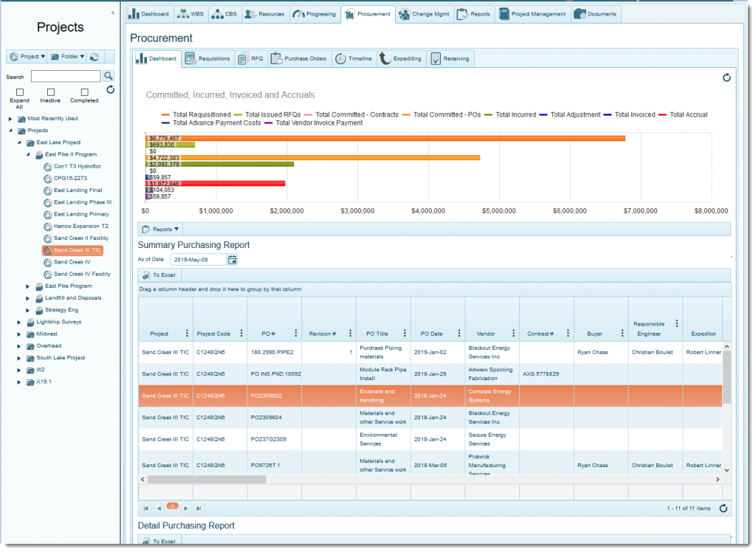This screenshot has height=552, width=756.
Task: Toggle the Completed projects checkbox
Action: click(x=83, y=92)
